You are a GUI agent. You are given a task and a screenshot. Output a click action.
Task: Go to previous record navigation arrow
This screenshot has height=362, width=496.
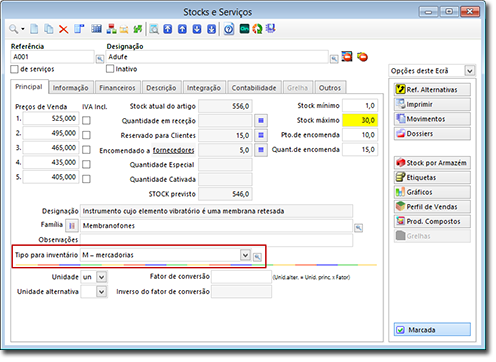182,29
